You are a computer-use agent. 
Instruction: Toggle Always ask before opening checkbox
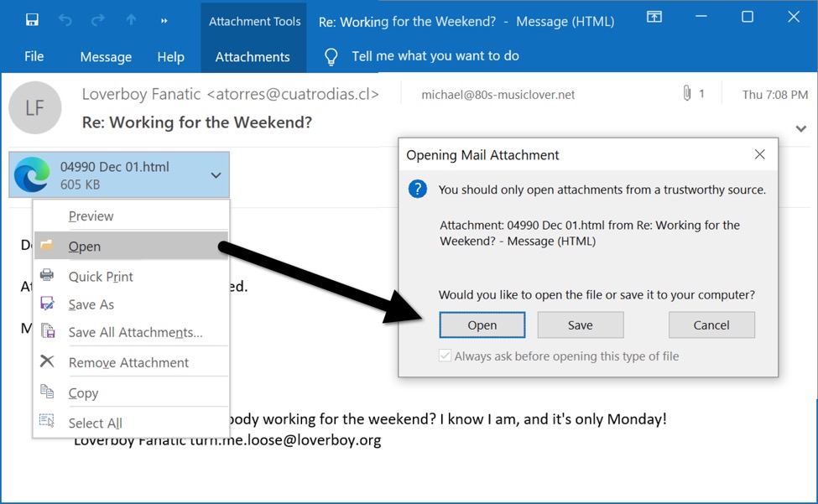point(445,356)
